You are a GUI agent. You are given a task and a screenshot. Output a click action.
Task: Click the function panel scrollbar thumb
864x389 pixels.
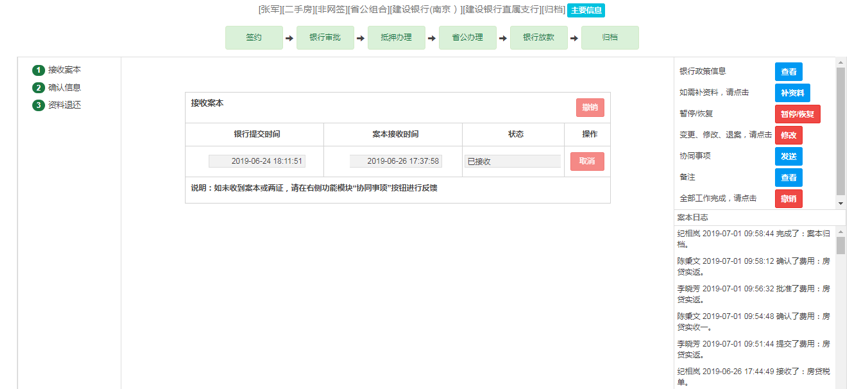click(841, 131)
